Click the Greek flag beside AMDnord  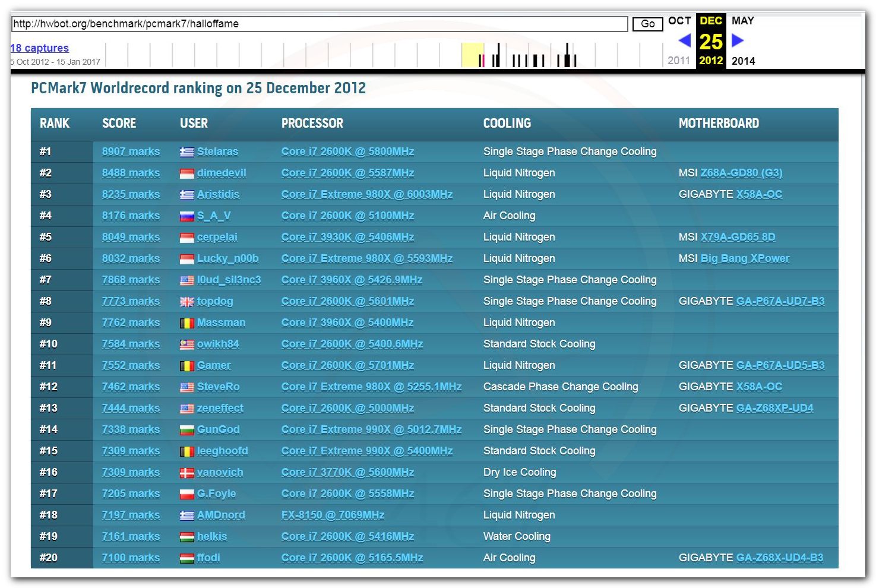click(x=186, y=516)
